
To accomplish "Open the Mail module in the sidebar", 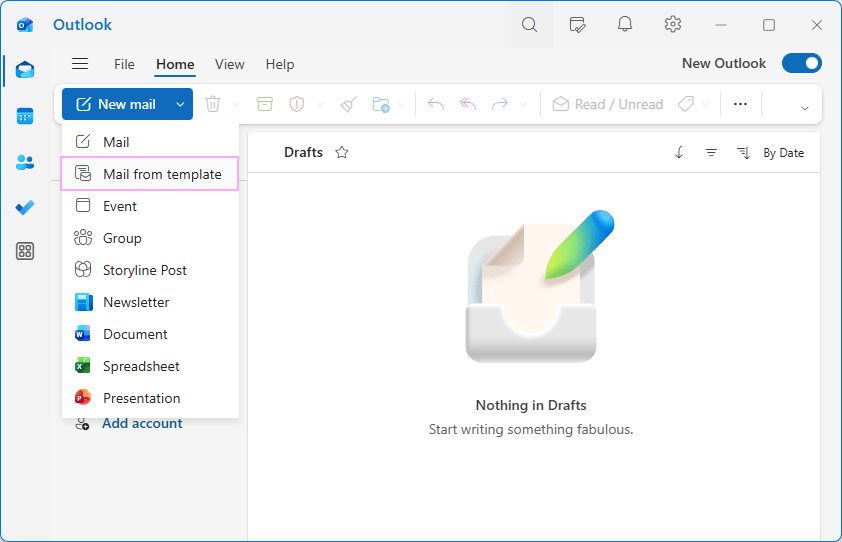I will (25, 70).
